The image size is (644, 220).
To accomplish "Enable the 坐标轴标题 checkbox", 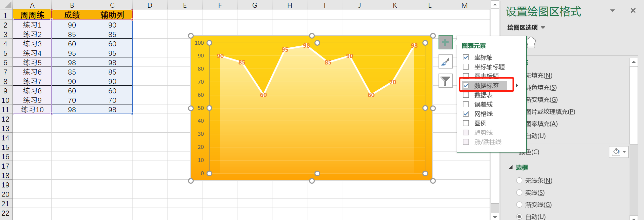I will 466,67.
